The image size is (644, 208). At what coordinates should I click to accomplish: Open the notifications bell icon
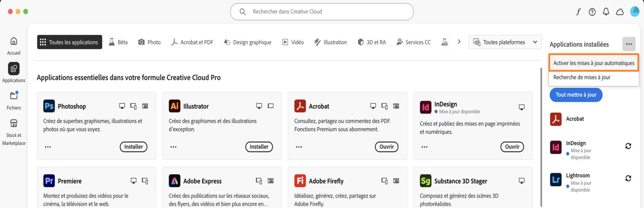pyautogui.click(x=606, y=12)
